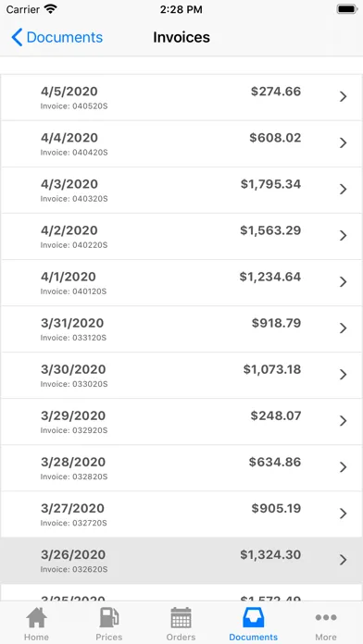Open the 4/2/2020 invoice row

coord(181,237)
